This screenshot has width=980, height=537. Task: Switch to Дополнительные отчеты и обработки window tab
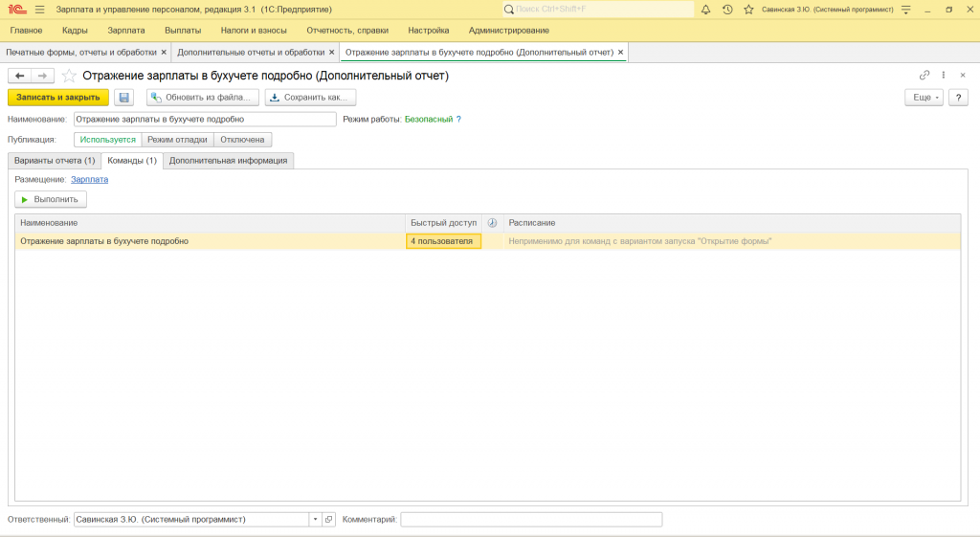pos(251,53)
